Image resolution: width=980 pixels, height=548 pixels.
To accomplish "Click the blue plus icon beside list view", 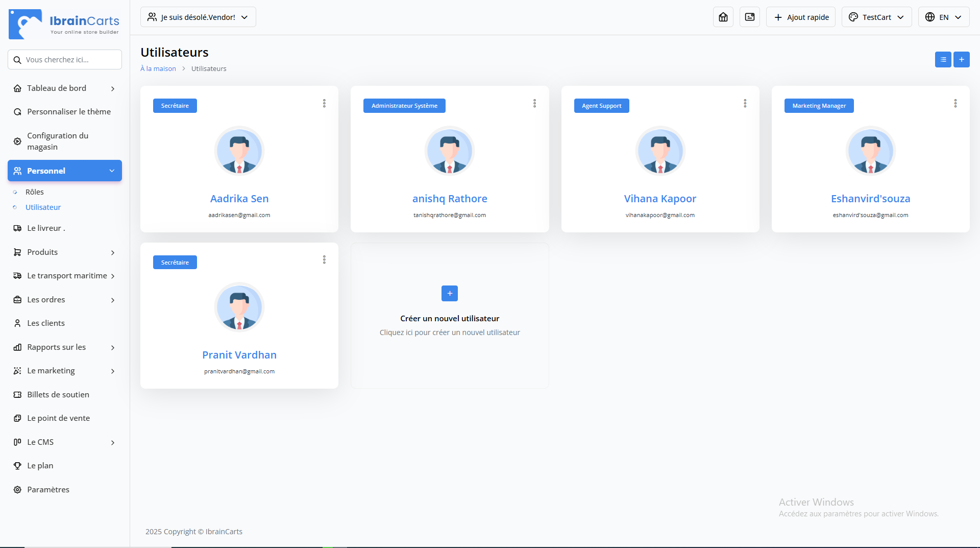I will click(961, 60).
